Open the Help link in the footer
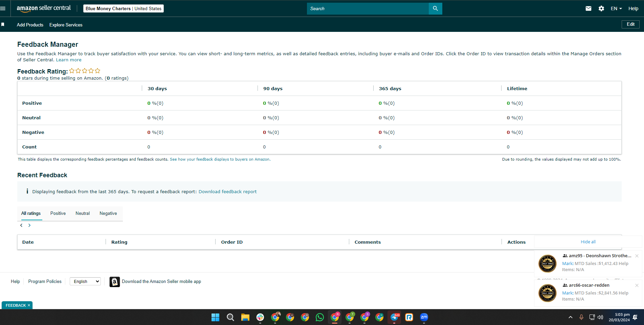 [15, 282]
